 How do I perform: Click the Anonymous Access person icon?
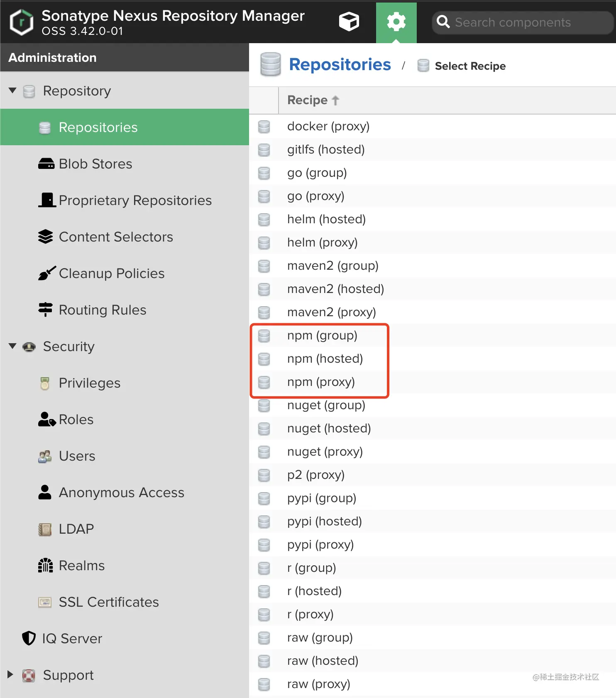[45, 492]
